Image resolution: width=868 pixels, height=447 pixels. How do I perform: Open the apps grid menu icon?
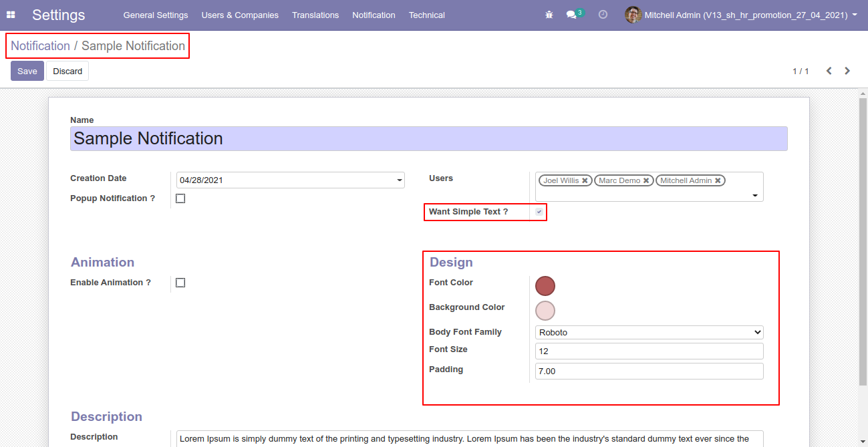pyautogui.click(x=11, y=15)
